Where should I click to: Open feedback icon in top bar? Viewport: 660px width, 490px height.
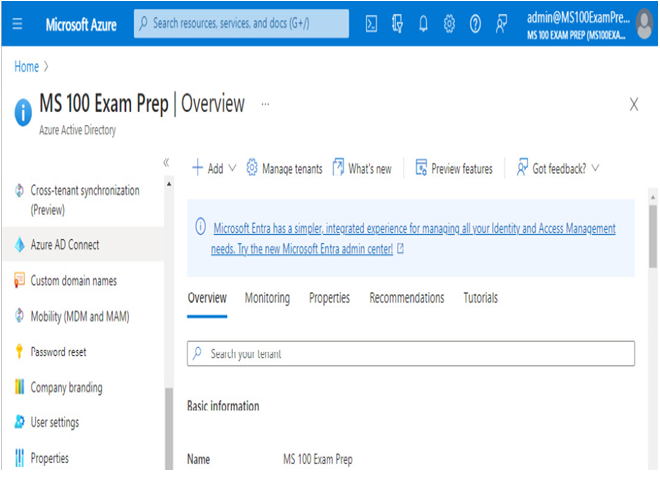pos(501,24)
